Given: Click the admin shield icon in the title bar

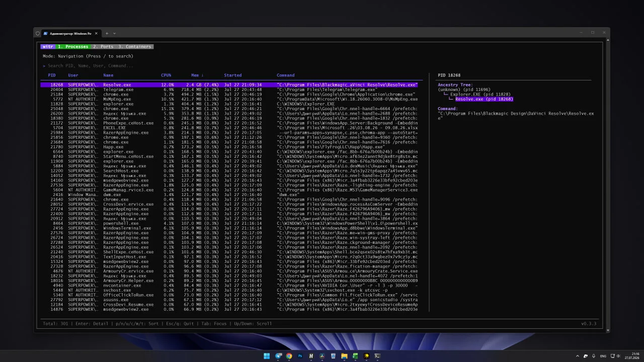Looking at the screenshot, I should (x=37, y=34).
